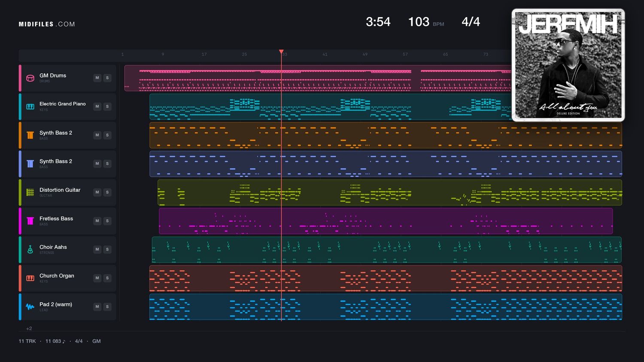Click the drum icon of GM Drums
644x362 pixels.
click(30, 78)
